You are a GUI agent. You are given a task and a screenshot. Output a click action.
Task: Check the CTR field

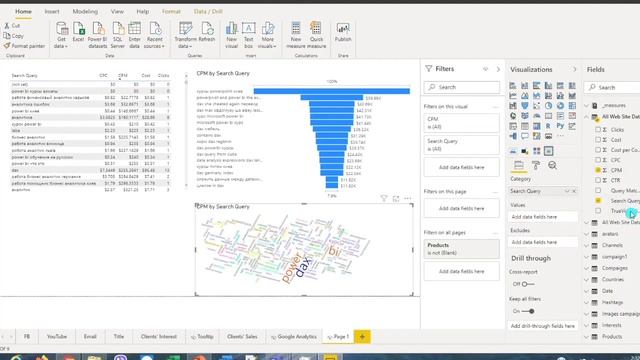598,180
